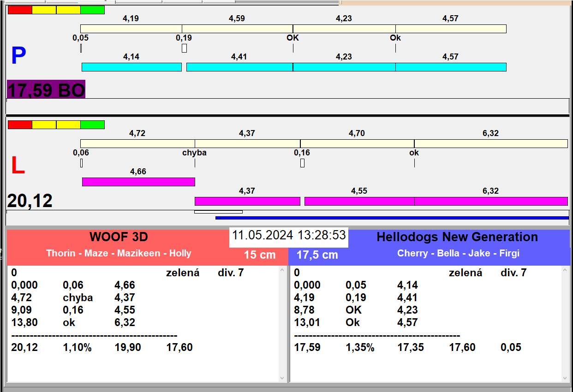Click the purple 17,59 BO result label
The height and width of the screenshot is (392, 573).
coord(46,90)
